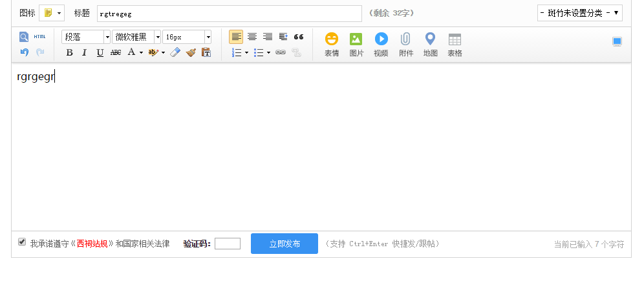The height and width of the screenshot is (283, 644).
Task: Open the 地图 map insert tool
Action: (430, 45)
